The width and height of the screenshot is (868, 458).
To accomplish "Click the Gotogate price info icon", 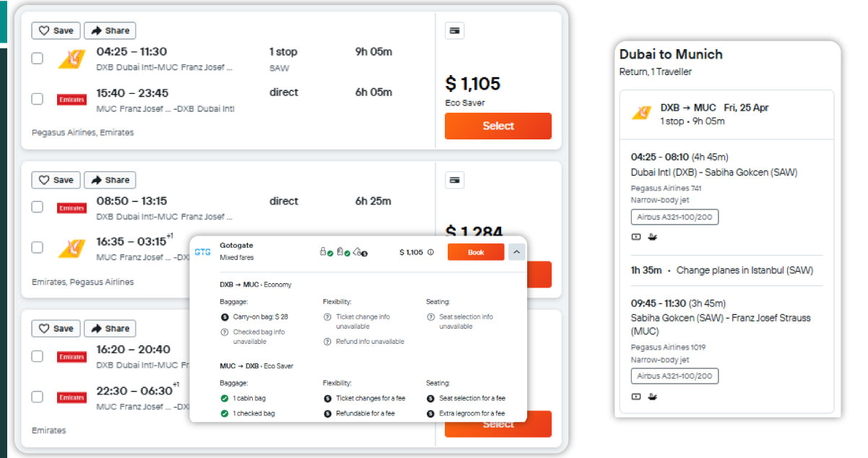I will 430,252.
